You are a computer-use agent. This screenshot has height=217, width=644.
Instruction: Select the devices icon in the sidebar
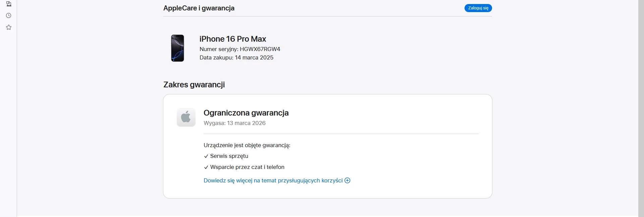coord(8,4)
